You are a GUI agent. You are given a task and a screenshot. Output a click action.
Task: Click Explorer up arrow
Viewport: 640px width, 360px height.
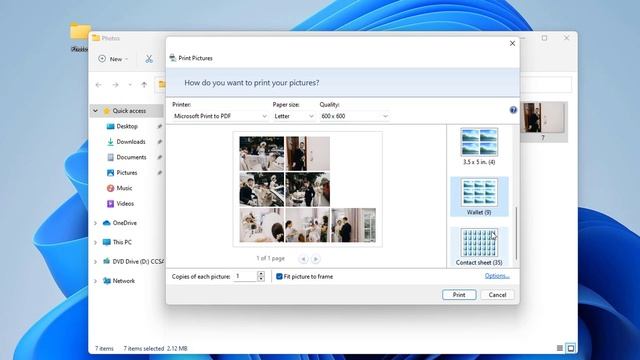[x=144, y=85]
